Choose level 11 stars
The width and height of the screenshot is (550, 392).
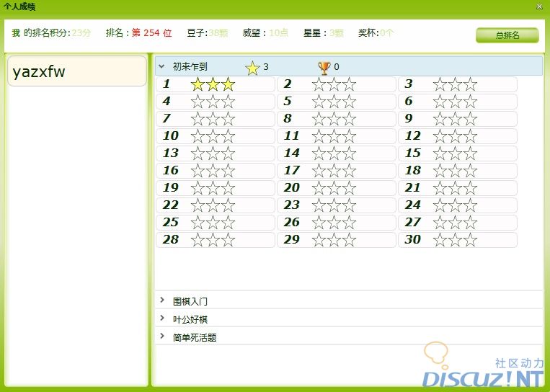[x=335, y=136]
